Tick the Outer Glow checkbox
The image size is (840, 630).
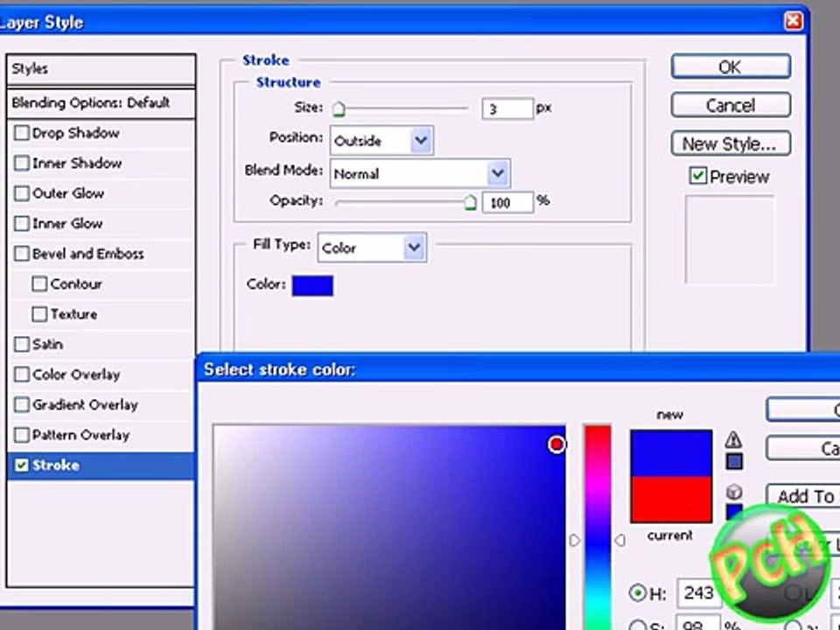21,192
